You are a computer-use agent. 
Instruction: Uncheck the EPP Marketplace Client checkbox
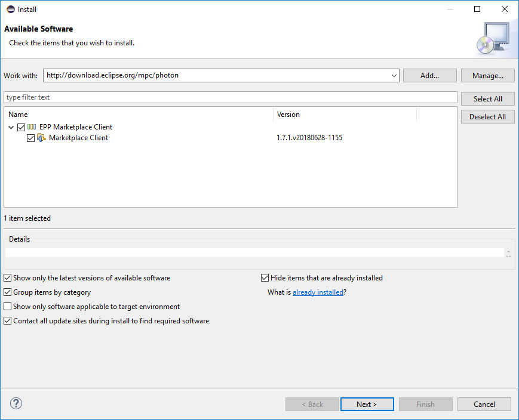[x=21, y=126]
